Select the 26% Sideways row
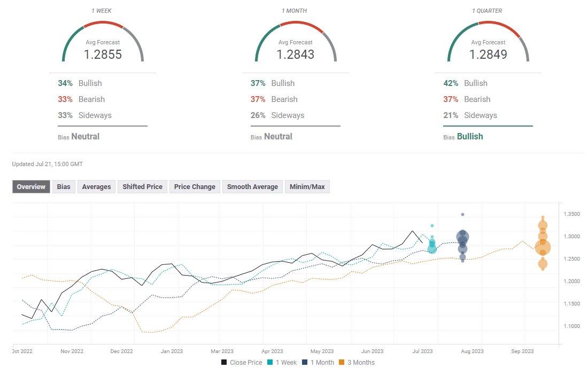 click(277, 115)
